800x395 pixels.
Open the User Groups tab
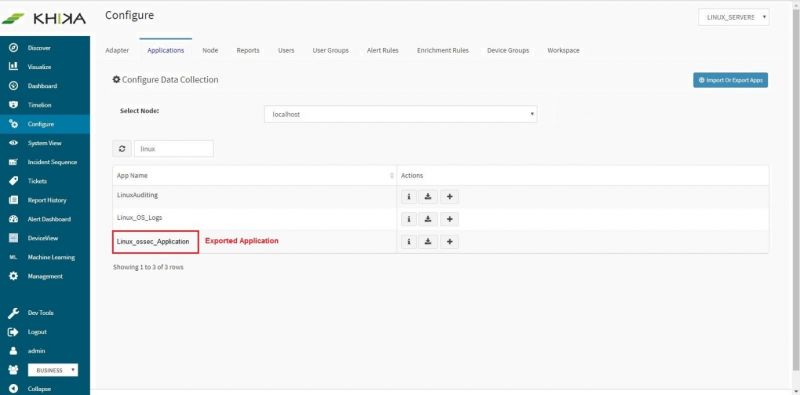(x=331, y=51)
